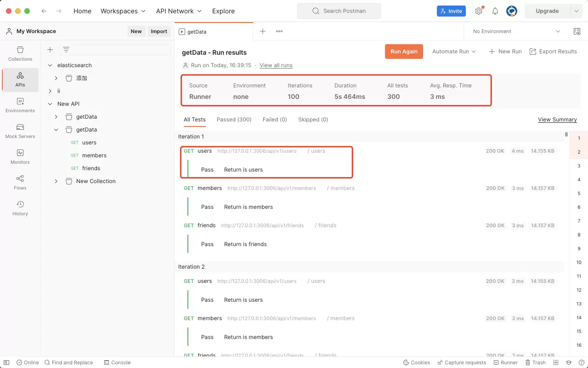Switch to Skipped (0) tab
Viewport: 588px width, 368px height.
click(313, 120)
